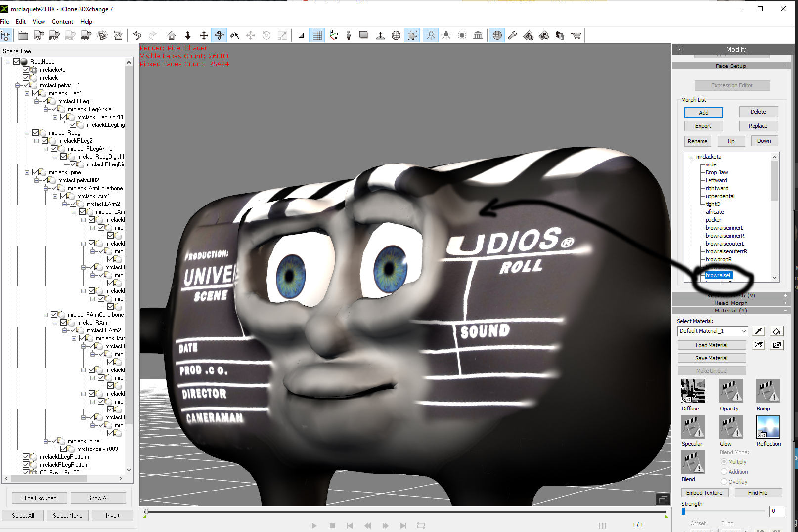Screen dimensions: 798x532
Task: Click the dummy character figure icon
Action: [349, 35]
